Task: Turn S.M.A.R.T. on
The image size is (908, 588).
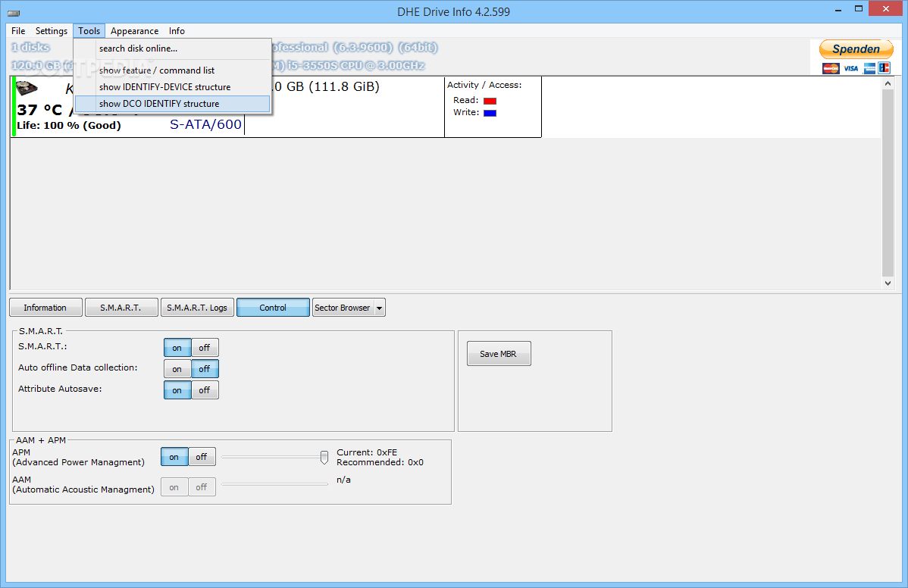Action: 177,348
